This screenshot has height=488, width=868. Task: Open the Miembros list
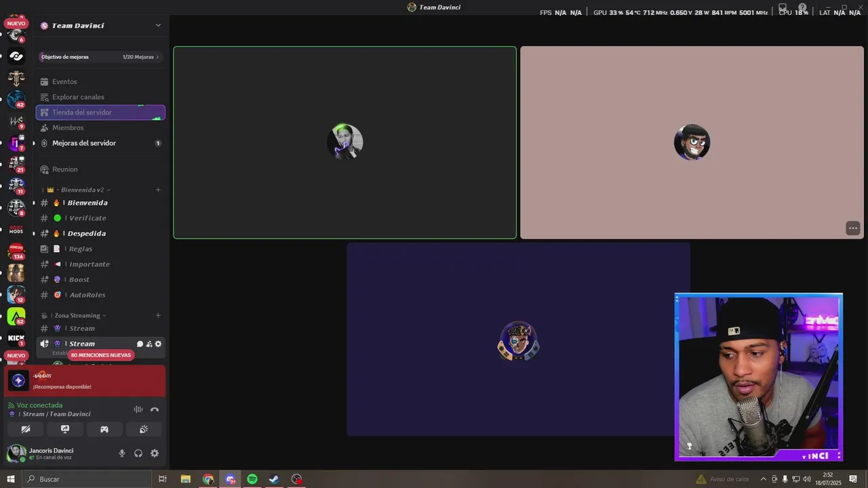(100, 127)
